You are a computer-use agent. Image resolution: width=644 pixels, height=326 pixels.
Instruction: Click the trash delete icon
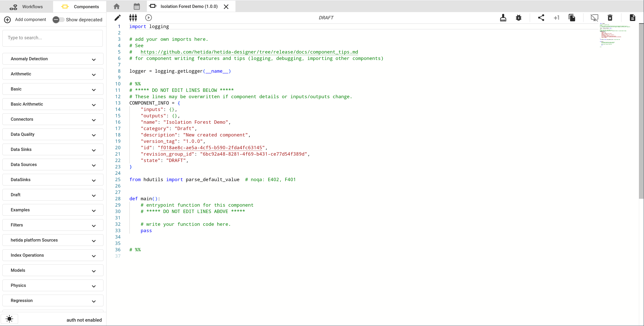click(610, 18)
